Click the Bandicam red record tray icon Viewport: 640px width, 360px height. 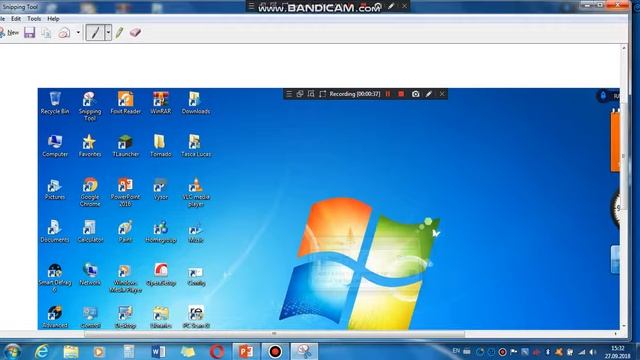pos(502,352)
